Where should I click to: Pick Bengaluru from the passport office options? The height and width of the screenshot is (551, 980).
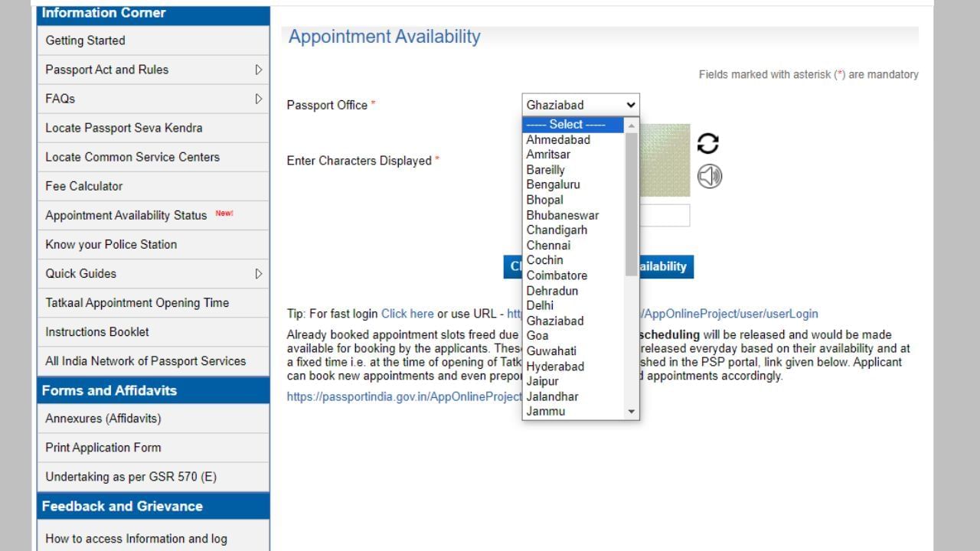pos(553,184)
